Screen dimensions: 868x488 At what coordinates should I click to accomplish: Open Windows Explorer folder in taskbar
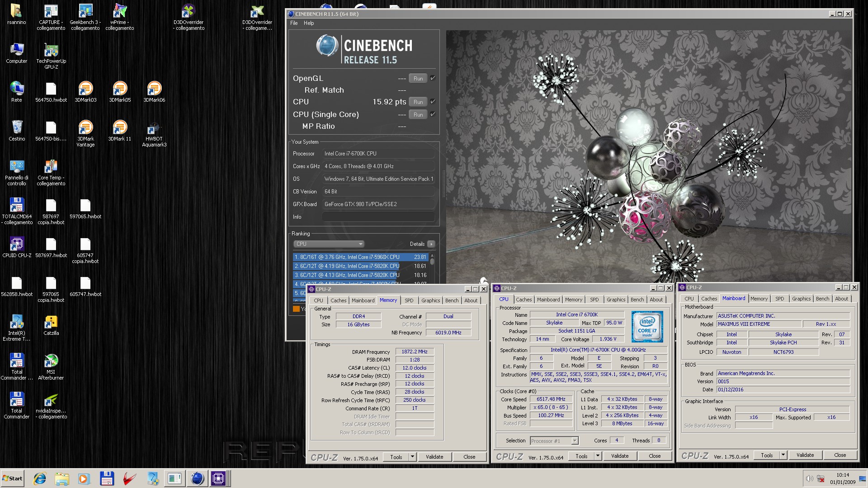[62, 479]
